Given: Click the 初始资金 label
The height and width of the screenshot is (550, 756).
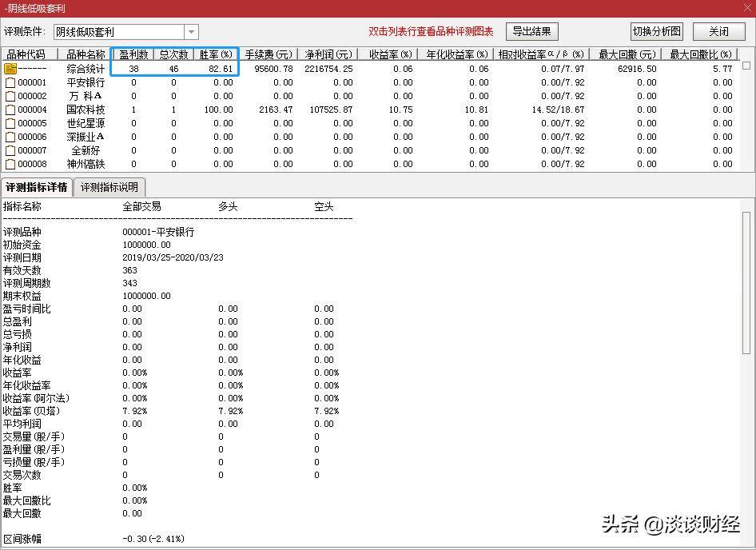Looking at the screenshot, I should click(x=22, y=245).
